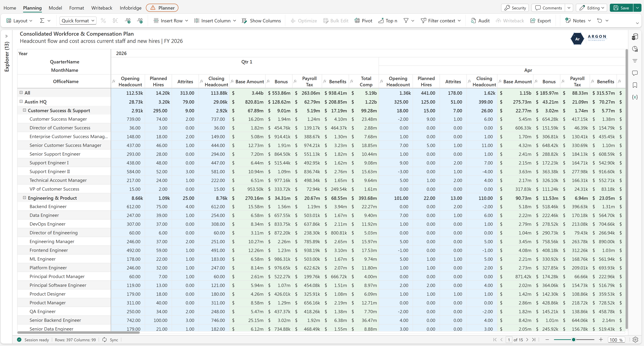Click the Planning tab
The height and width of the screenshot is (346, 644).
(x=32, y=8)
